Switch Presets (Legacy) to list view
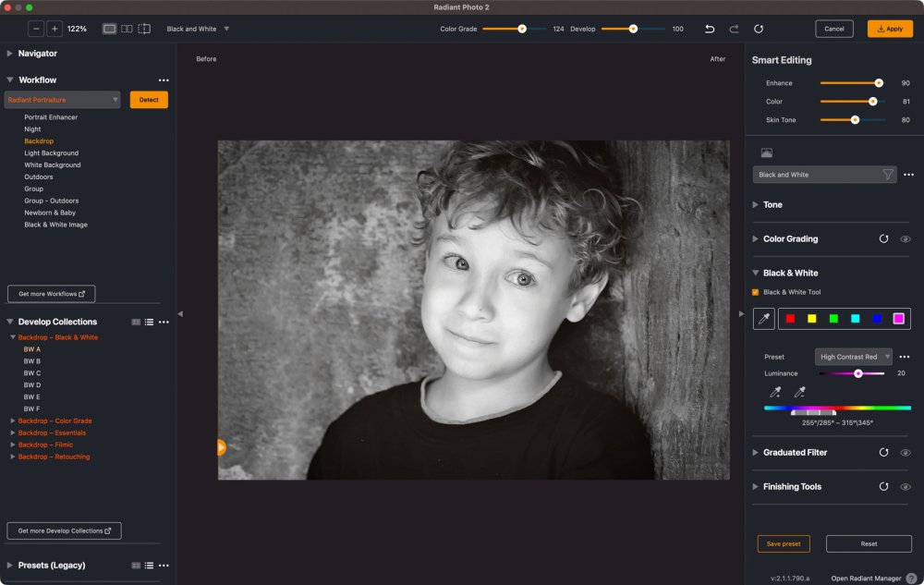The width and height of the screenshot is (924, 585). pos(149,566)
